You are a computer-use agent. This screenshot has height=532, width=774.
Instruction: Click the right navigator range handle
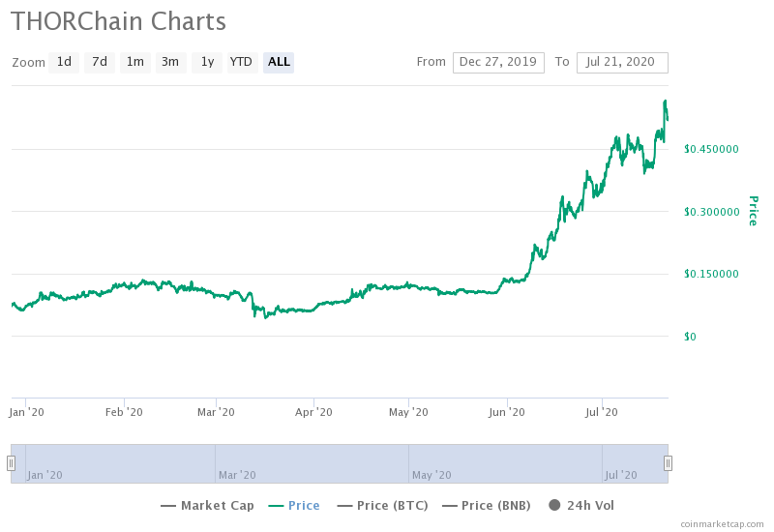tap(668, 463)
